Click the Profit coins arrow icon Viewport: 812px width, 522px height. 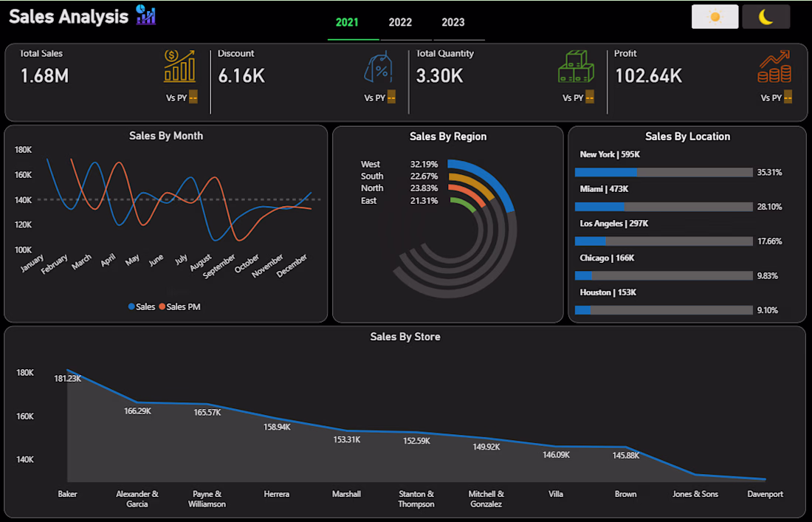pyautogui.click(x=774, y=66)
